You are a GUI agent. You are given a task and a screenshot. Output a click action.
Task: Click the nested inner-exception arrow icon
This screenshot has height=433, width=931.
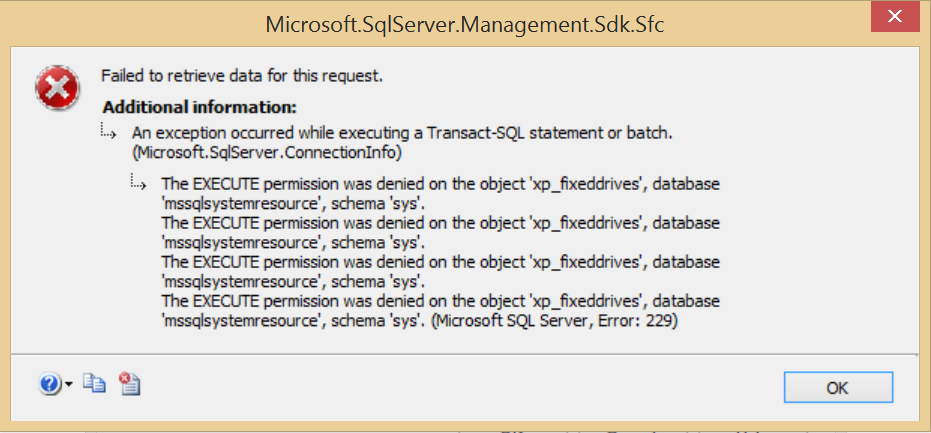point(139,184)
